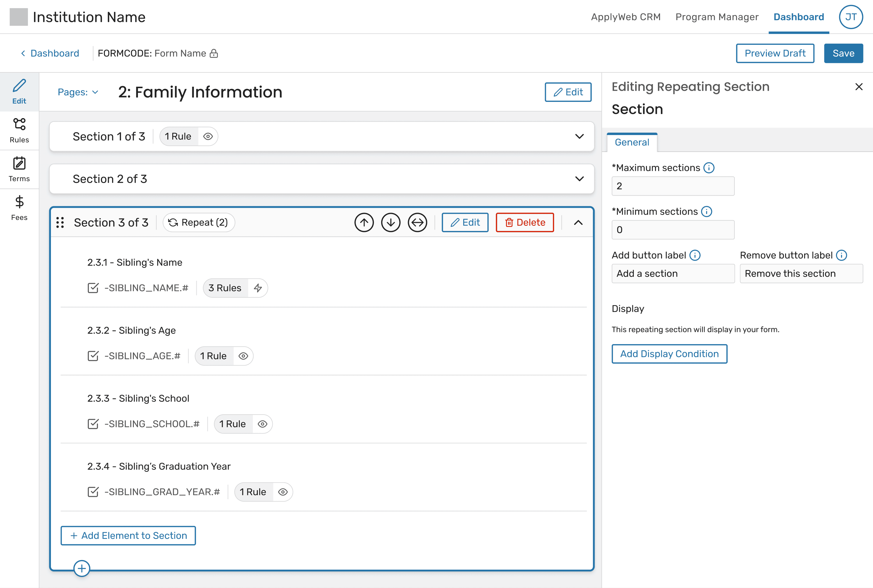Move Section 3 down with arrow icon
This screenshot has width=873, height=588.
coord(390,222)
